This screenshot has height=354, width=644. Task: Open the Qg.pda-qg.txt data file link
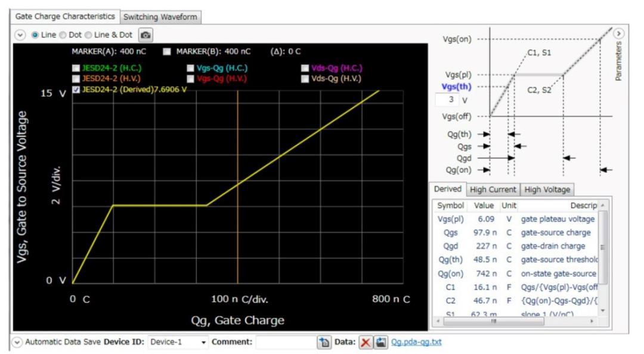[416, 343]
